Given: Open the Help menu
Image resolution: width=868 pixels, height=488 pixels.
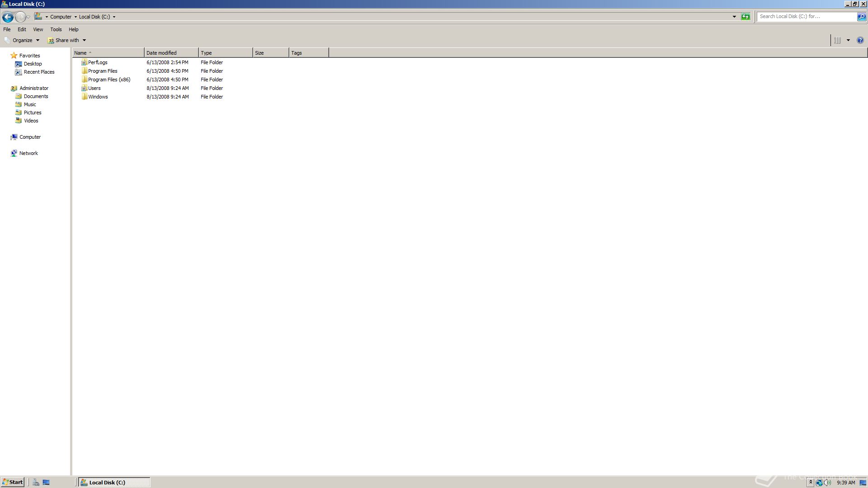Looking at the screenshot, I should [x=74, y=29].
